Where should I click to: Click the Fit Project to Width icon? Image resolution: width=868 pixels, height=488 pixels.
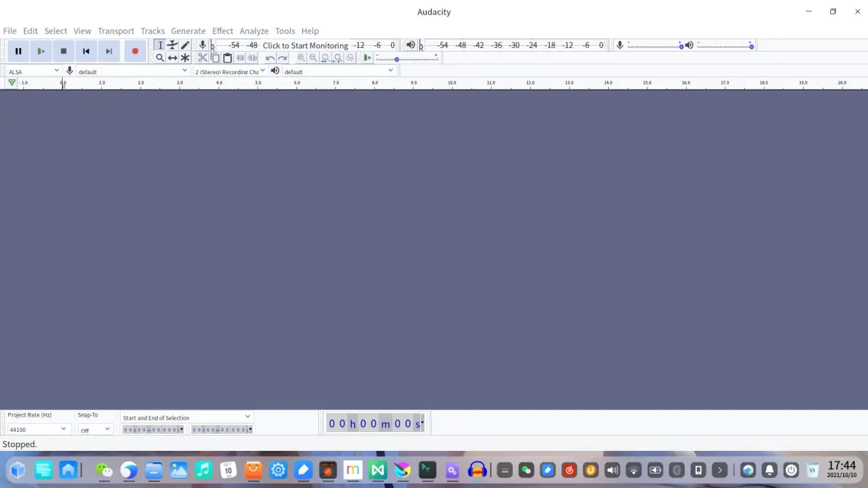click(338, 58)
